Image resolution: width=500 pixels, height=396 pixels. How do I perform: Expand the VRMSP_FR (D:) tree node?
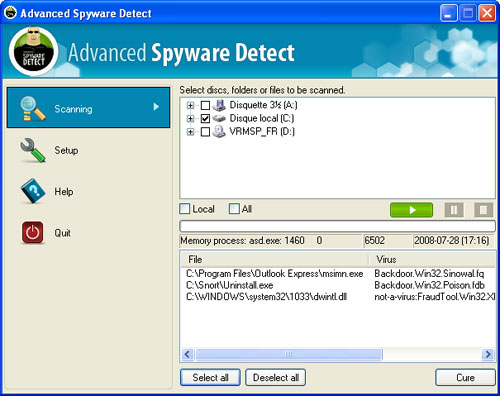[x=190, y=132]
